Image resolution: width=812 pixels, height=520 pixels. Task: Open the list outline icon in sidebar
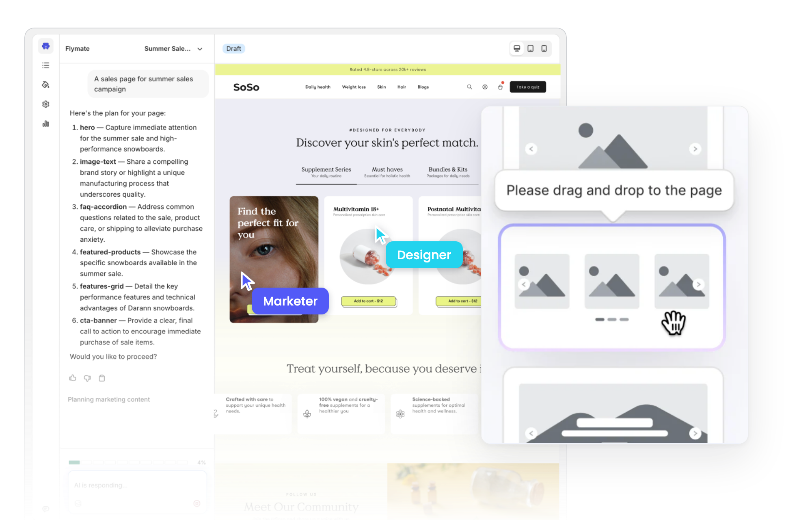[x=45, y=65]
